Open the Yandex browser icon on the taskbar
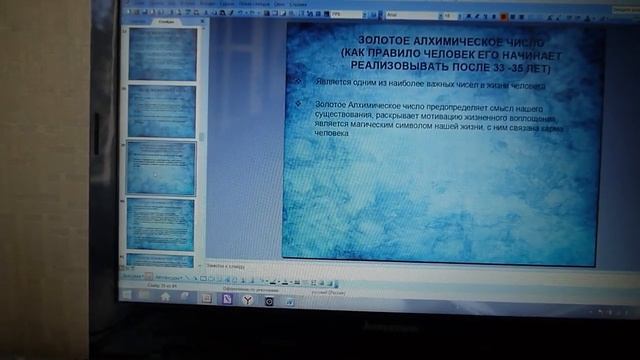Image resolution: width=640 pixels, height=360 pixels. pos(247,300)
